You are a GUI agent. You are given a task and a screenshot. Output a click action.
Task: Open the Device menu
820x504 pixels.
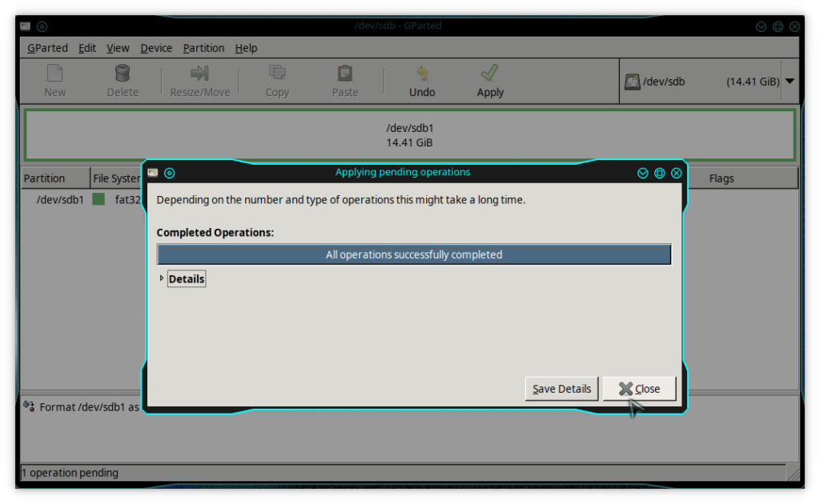(156, 48)
